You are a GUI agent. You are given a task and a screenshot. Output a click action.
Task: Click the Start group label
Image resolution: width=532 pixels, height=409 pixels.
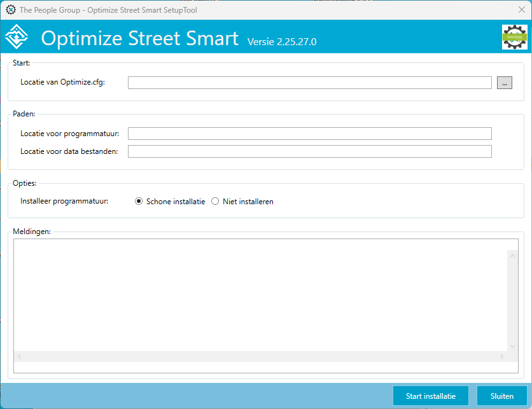21,63
